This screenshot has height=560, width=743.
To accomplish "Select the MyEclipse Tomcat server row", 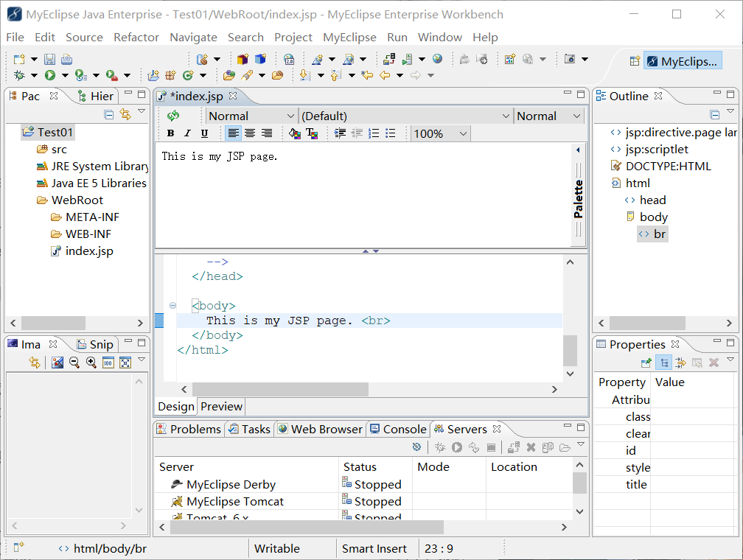I will coord(364,501).
